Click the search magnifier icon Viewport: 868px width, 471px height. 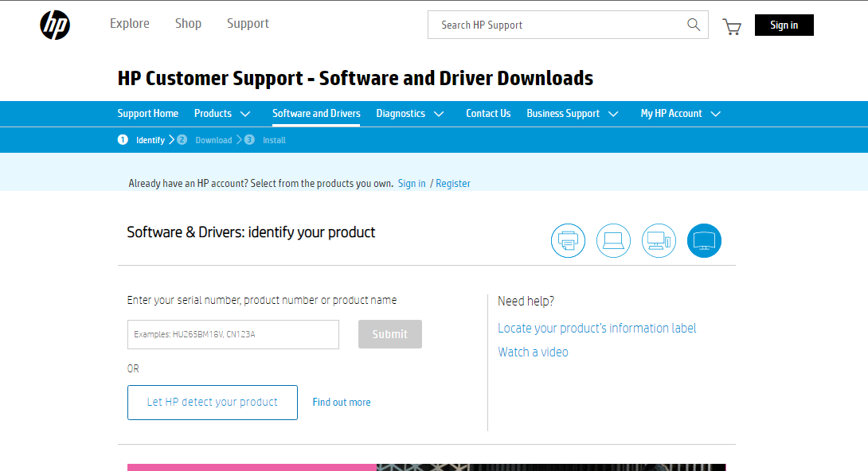(694, 25)
